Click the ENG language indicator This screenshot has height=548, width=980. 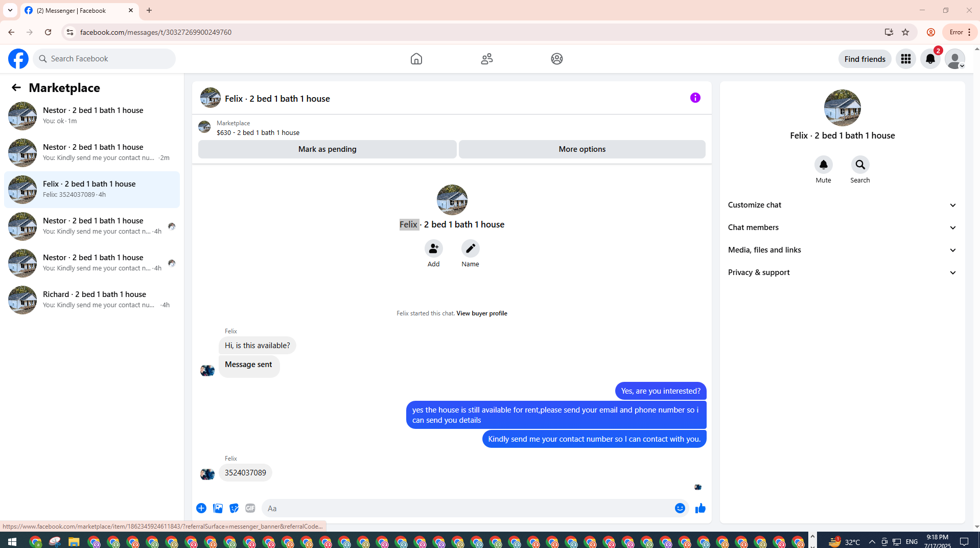[912, 542]
